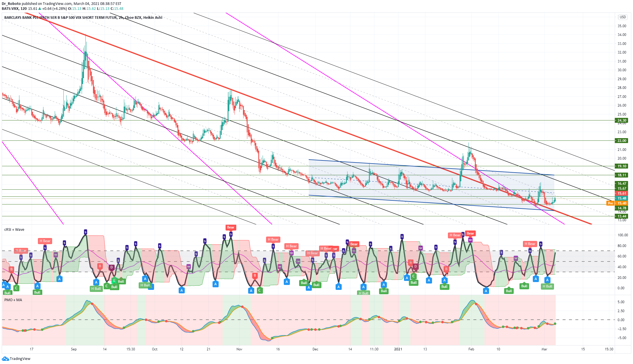Screen dimensions: 633x364
Task: Click the Dec label on time axis
Action: 315,349
